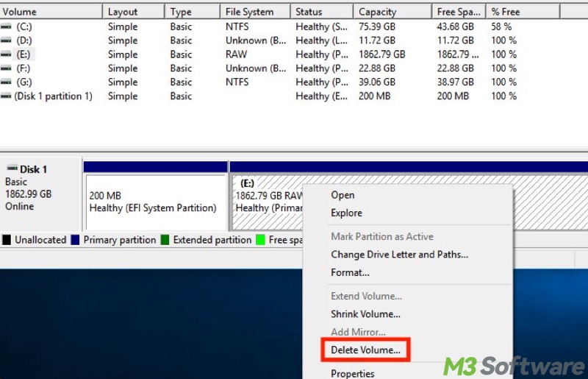The width and height of the screenshot is (588, 379).
Task: Click the Primary partition legend label
Action: click(x=120, y=240)
